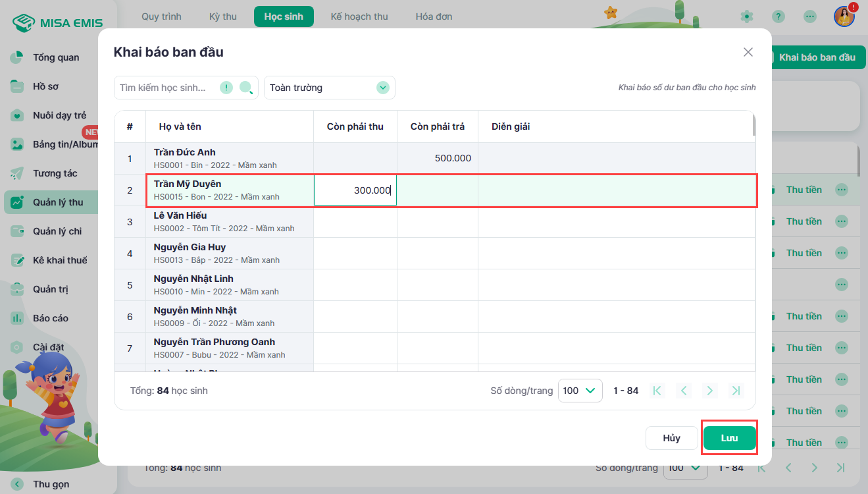Go to the next page arrow in dialog
The image size is (868, 494).
click(x=709, y=391)
